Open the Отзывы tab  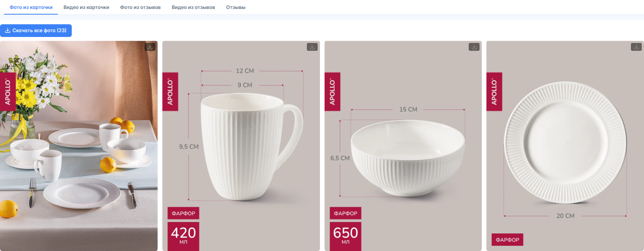(236, 7)
